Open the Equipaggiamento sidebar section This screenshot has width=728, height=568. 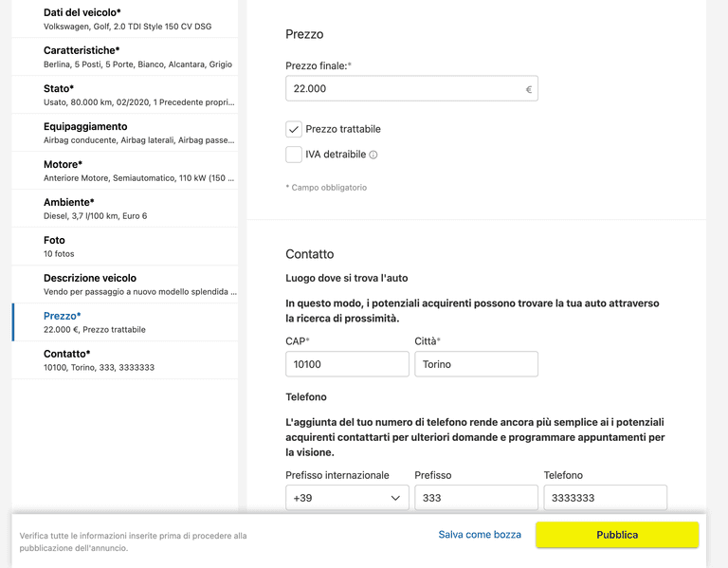pos(125,133)
